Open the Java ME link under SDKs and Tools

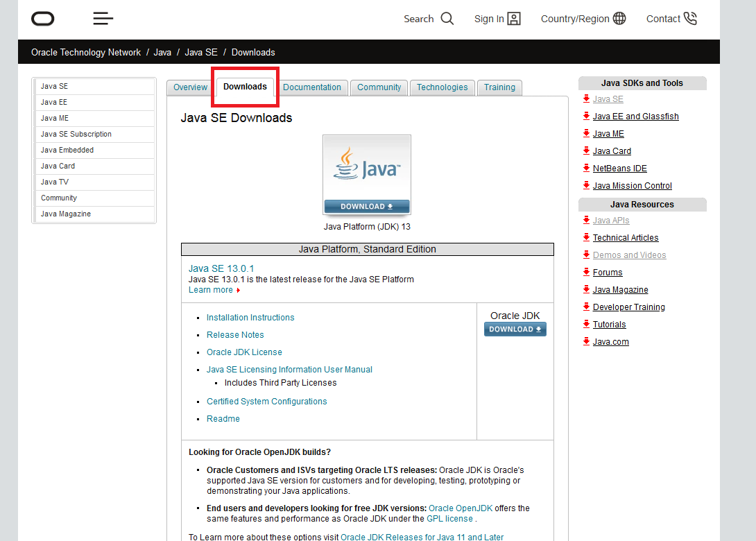click(x=608, y=134)
